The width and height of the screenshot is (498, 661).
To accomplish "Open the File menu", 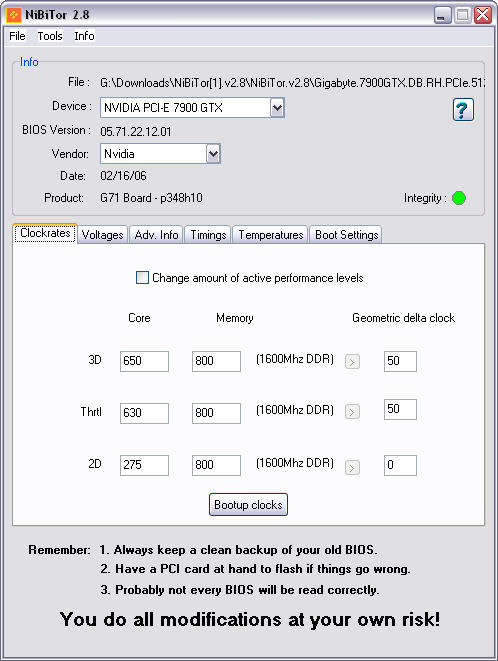I will pyautogui.click(x=17, y=36).
